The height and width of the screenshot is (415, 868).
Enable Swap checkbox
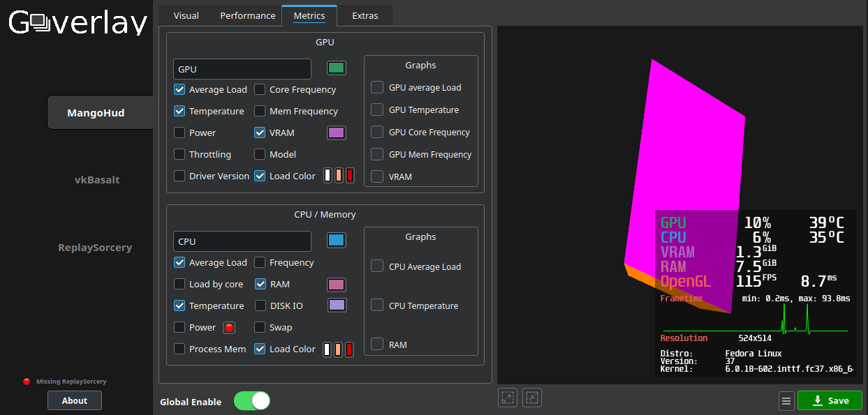tap(260, 327)
